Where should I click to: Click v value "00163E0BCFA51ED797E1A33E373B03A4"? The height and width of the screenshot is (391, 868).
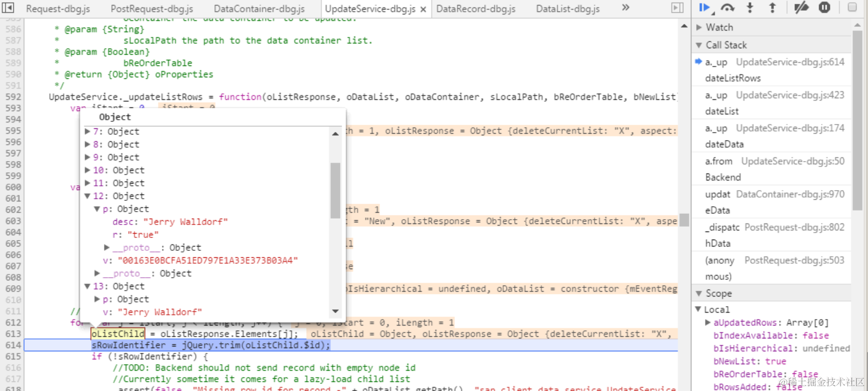[207, 260]
